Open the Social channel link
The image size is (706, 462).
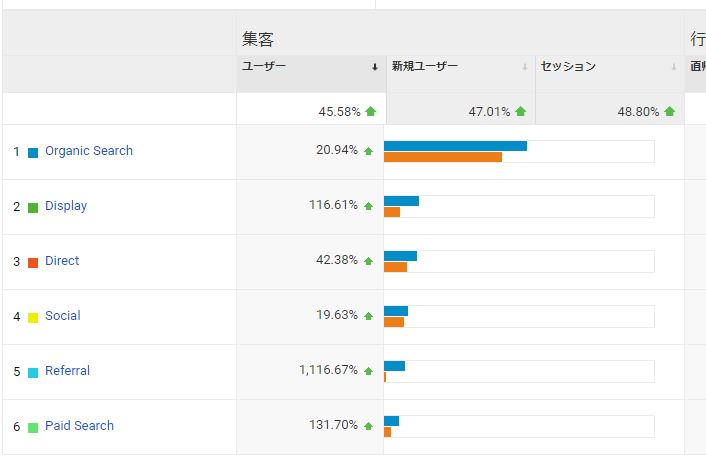pyautogui.click(x=62, y=316)
